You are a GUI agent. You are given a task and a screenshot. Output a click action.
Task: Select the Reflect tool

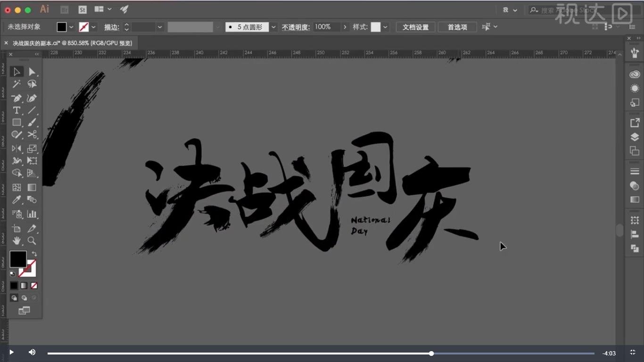point(17,148)
